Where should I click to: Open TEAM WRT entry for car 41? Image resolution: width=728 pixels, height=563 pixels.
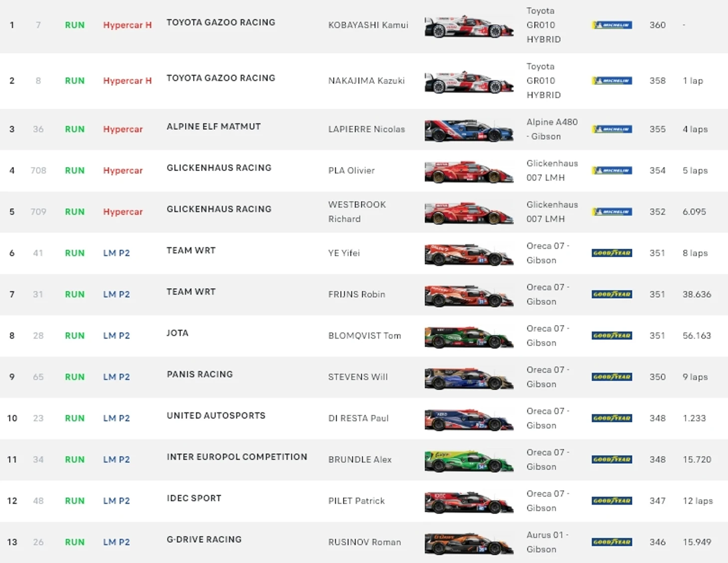click(x=191, y=250)
